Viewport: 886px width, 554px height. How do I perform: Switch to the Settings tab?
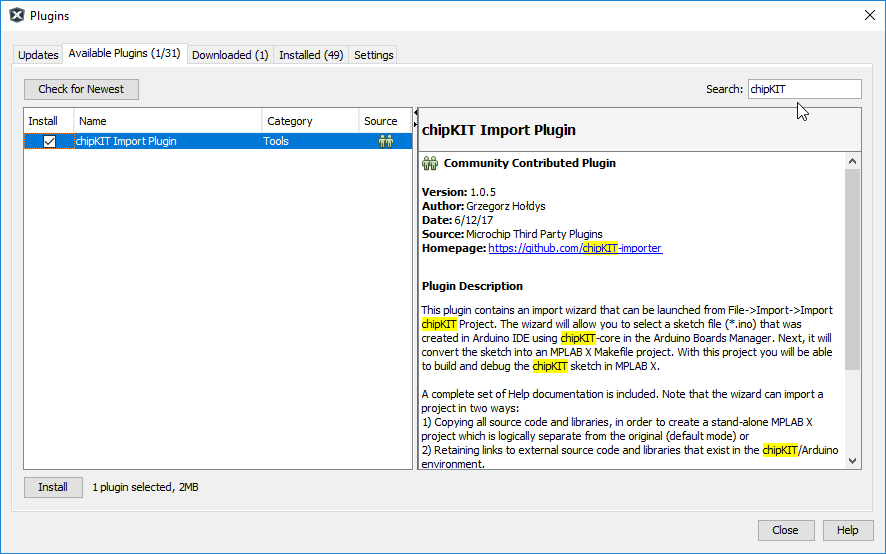(373, 55)
